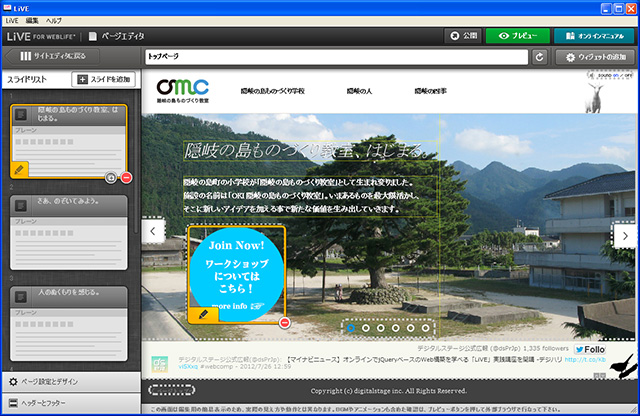640x416 pixels.
Task: Delete the first slide with red minus icon
Action: (127, 177)
